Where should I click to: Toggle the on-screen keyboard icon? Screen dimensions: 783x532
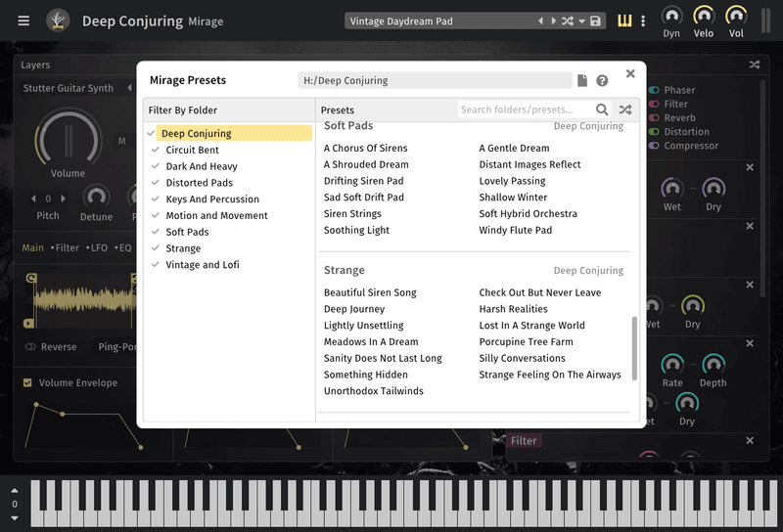coord(624,21)
